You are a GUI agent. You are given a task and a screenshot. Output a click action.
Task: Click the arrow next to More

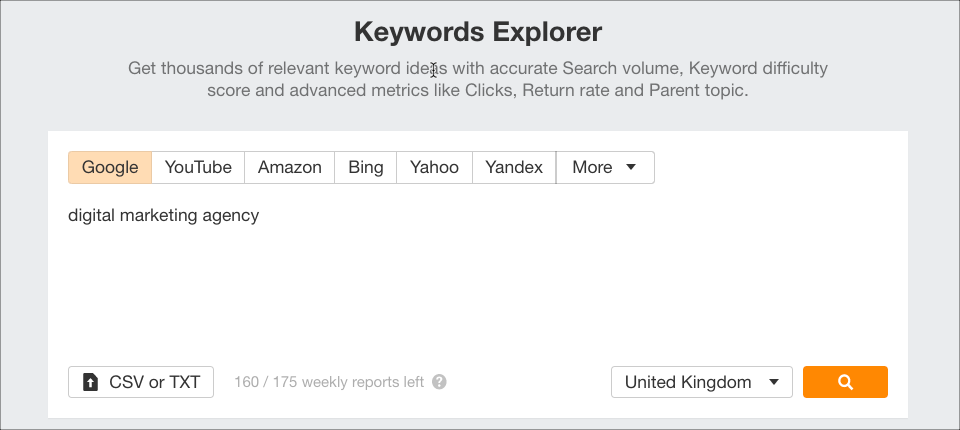click(x=631, y=167)
